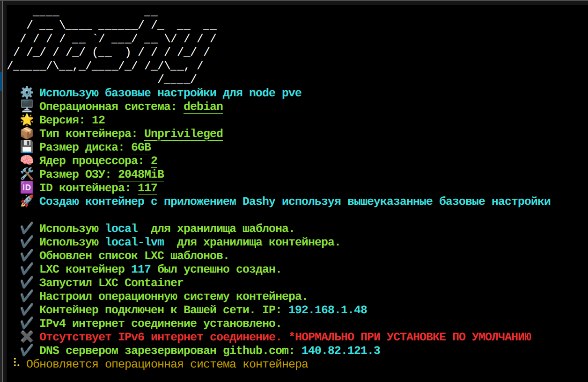The width and height of the screenshot is (588, 382).
Task: Click the container IP address 192.168.1.48
Action: pos(327,310)
